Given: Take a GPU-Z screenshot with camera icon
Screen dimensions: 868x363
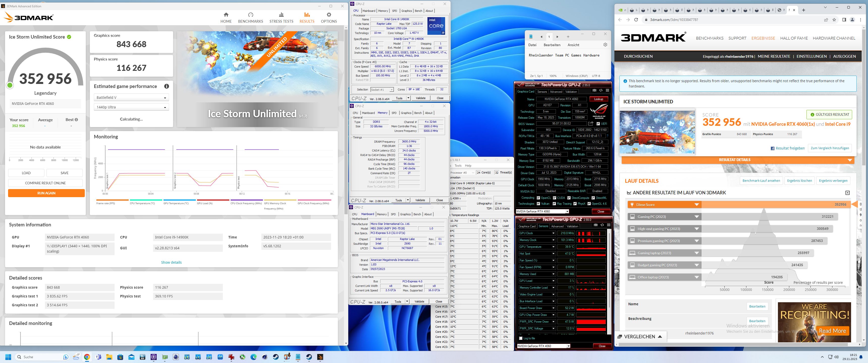Looking at the screenshot, I should click(594, 90).
